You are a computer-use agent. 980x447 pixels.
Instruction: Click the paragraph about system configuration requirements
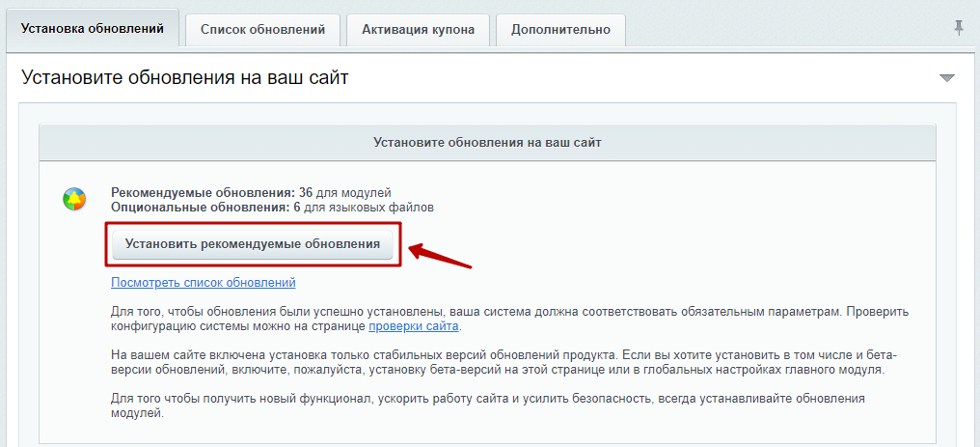point(482,320)
